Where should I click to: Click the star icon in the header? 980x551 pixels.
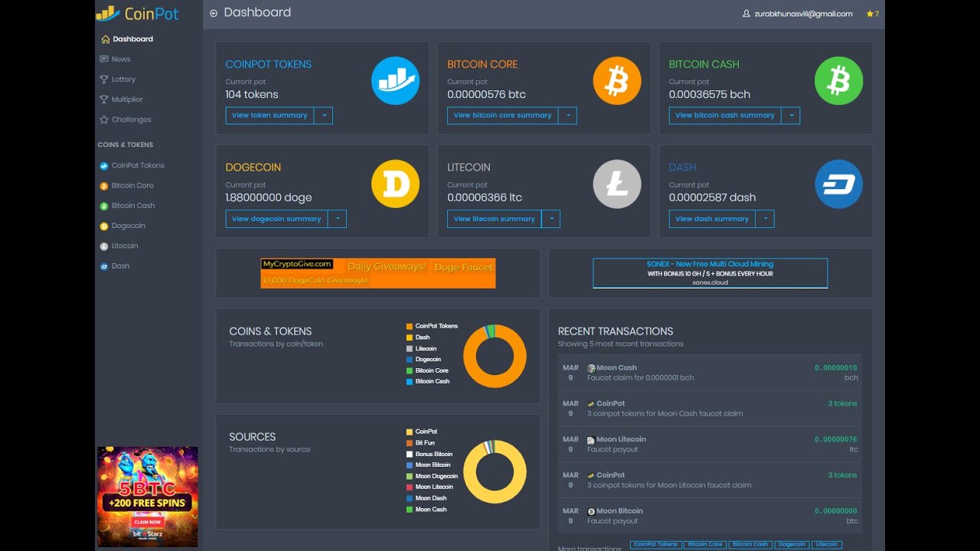tap(870, 14)
